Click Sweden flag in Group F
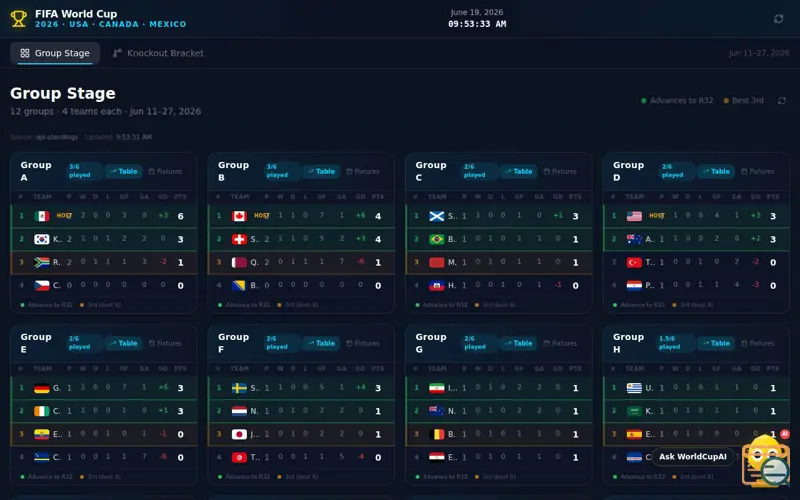Viewport: 800px width, 500px height. pyautogui.click(x=239, y=388)
